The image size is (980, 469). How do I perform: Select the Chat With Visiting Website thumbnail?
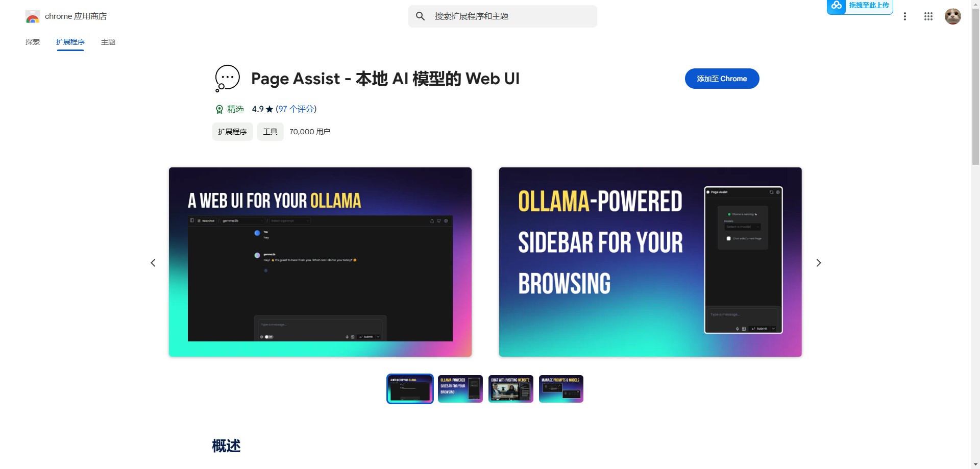tap(510, 389)
